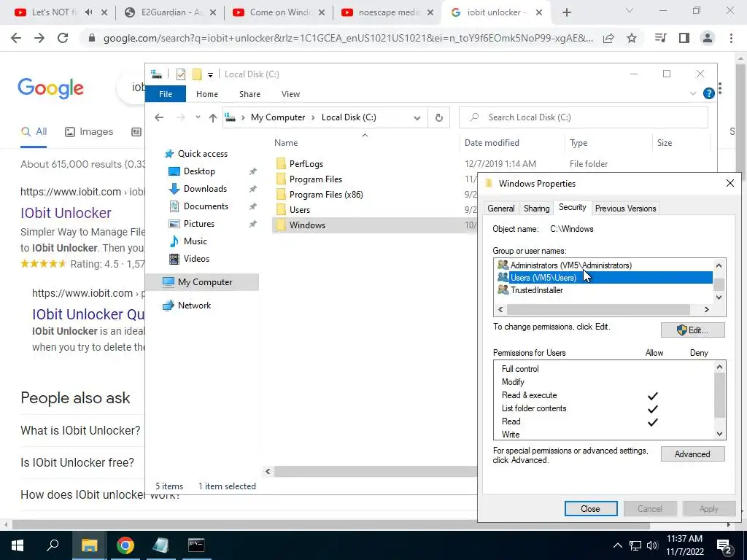Show hidden system tray icons
Screen dimensions: 747x560
(617, 545)
